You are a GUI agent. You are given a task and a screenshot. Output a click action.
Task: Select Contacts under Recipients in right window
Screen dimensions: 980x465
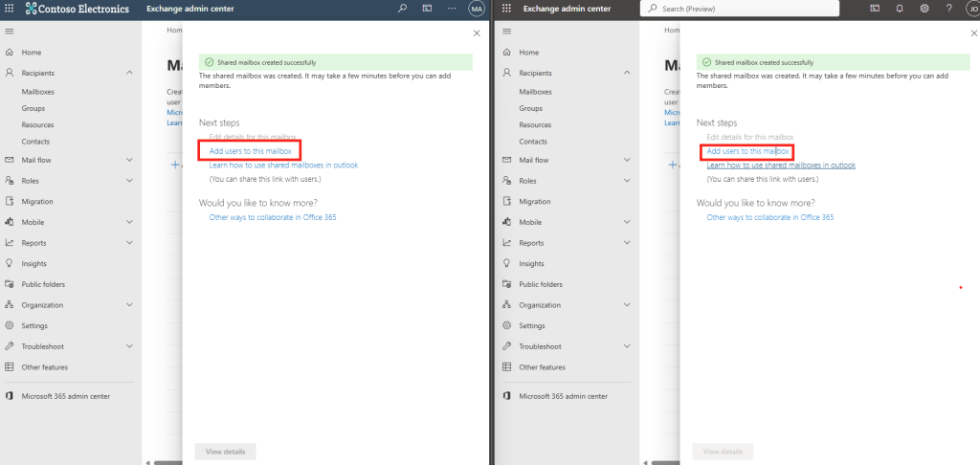533,142
